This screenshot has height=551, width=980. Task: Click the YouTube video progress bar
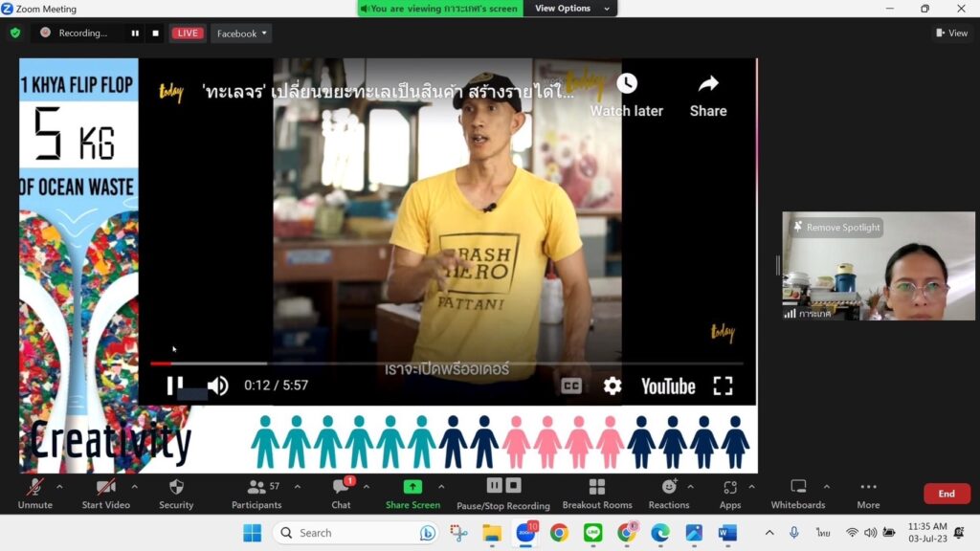click(446, 364)
